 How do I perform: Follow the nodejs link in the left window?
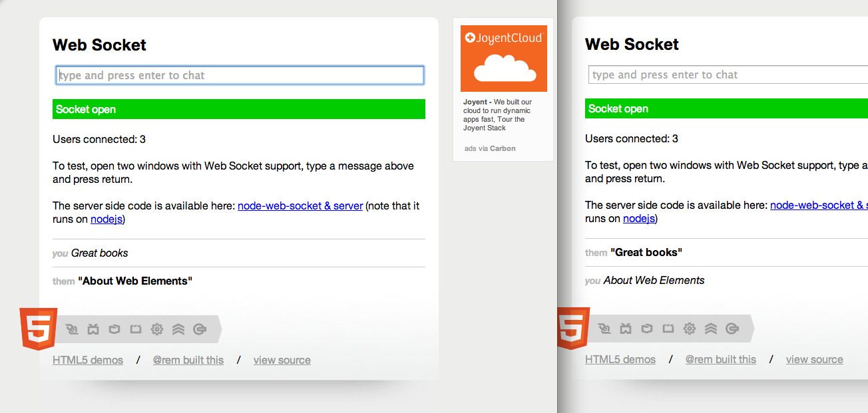(107, 219)
